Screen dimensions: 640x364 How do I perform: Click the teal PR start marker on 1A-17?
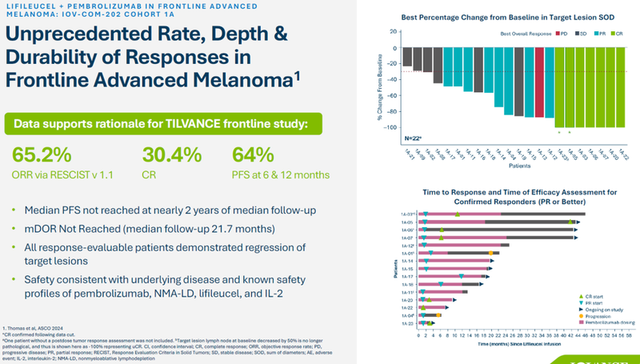[x=462, y=276]
